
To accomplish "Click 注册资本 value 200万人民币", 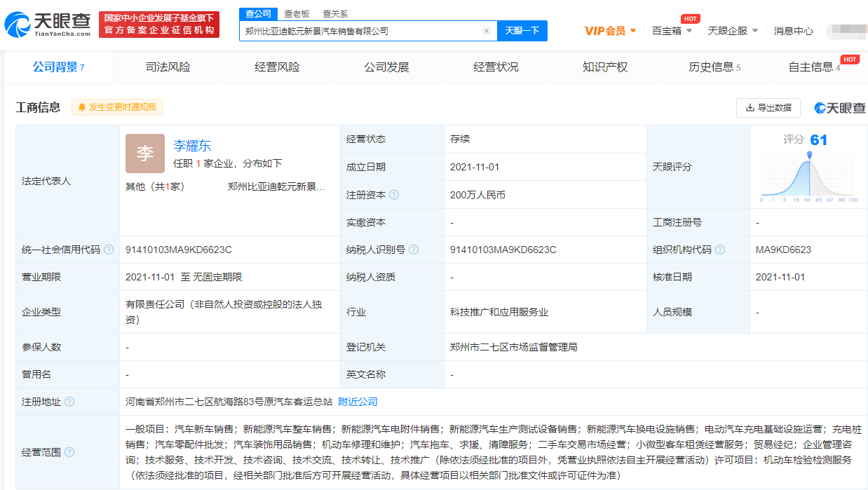I will [477, 195].
